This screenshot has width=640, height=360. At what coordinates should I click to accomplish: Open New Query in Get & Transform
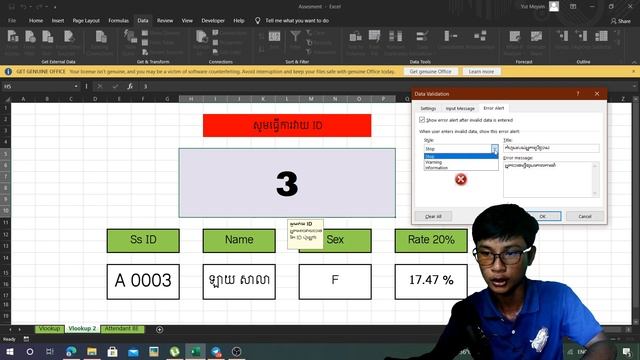pyautogui.click(x=130, y=37)
